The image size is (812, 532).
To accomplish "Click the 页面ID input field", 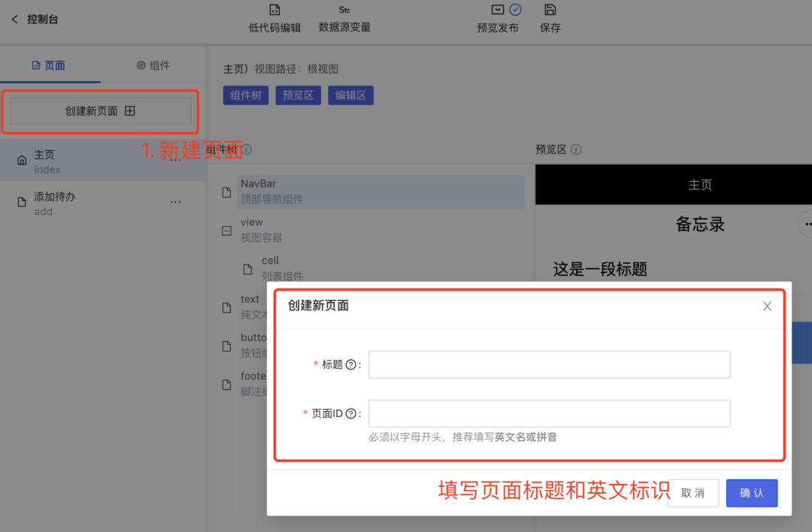I will click(549, 413).
